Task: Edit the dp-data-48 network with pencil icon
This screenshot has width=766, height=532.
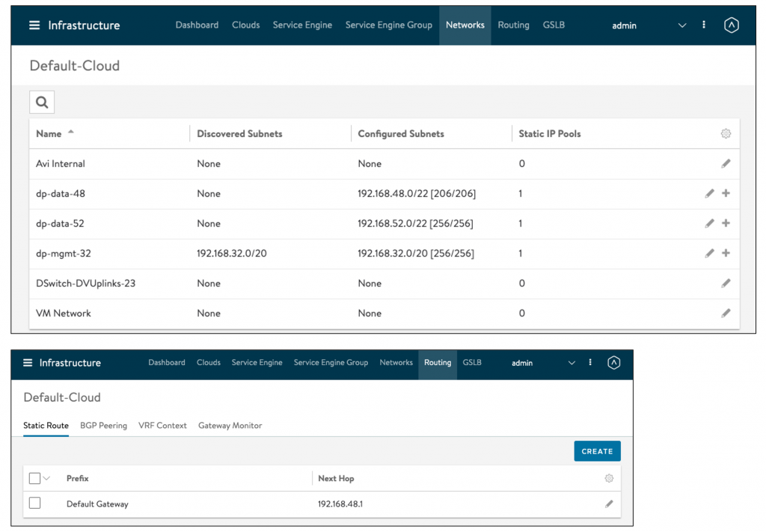Action: [x=709, y=194]
